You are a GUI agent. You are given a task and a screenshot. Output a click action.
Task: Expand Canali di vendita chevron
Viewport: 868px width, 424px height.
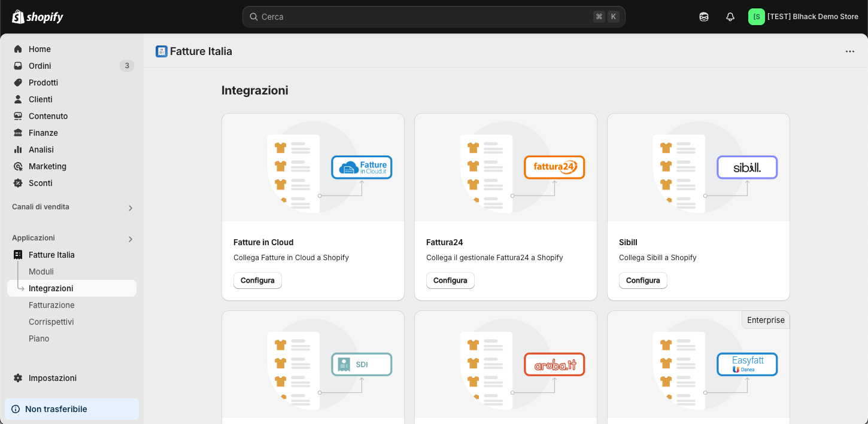pos(130,208)
